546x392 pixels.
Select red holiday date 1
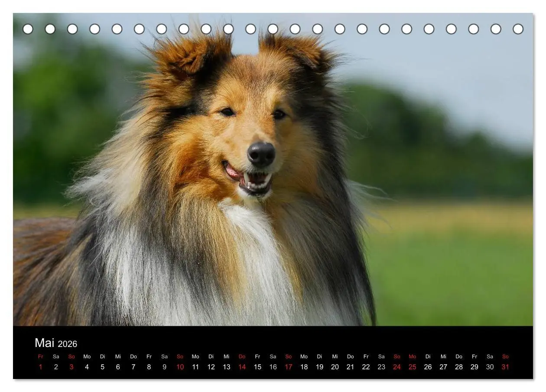coord(41,367)
